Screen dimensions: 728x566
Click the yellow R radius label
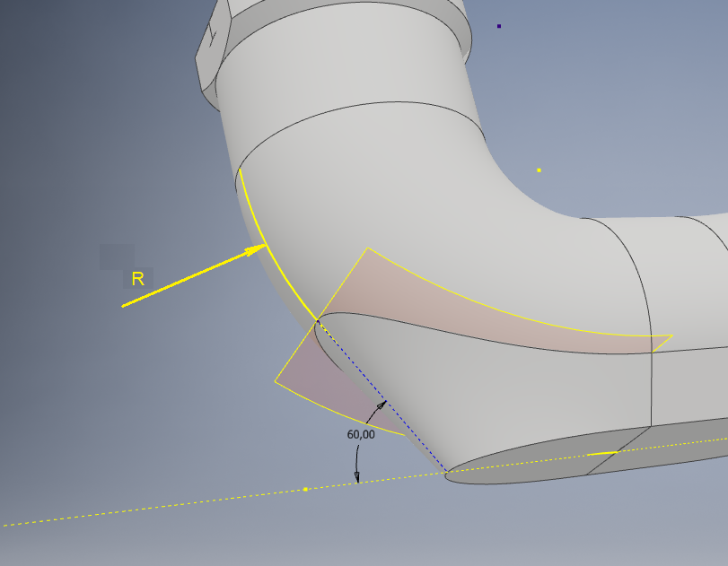[x=138, y=279]
